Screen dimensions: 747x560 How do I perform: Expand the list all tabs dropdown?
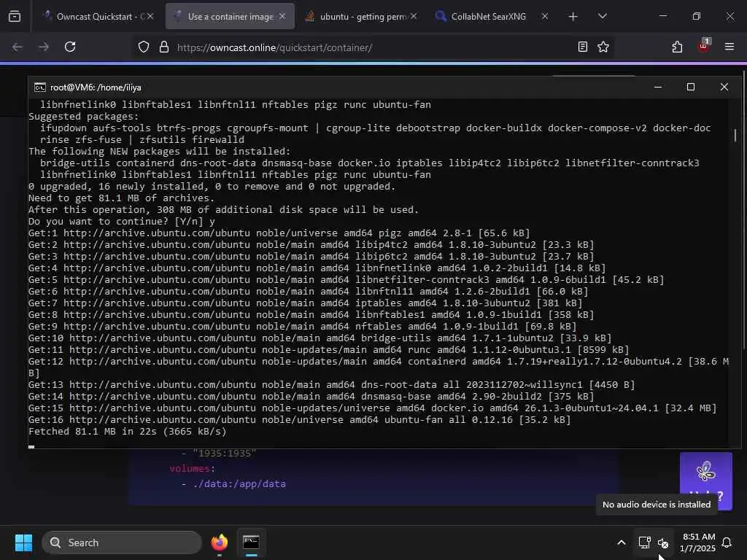tap(602, 17)
